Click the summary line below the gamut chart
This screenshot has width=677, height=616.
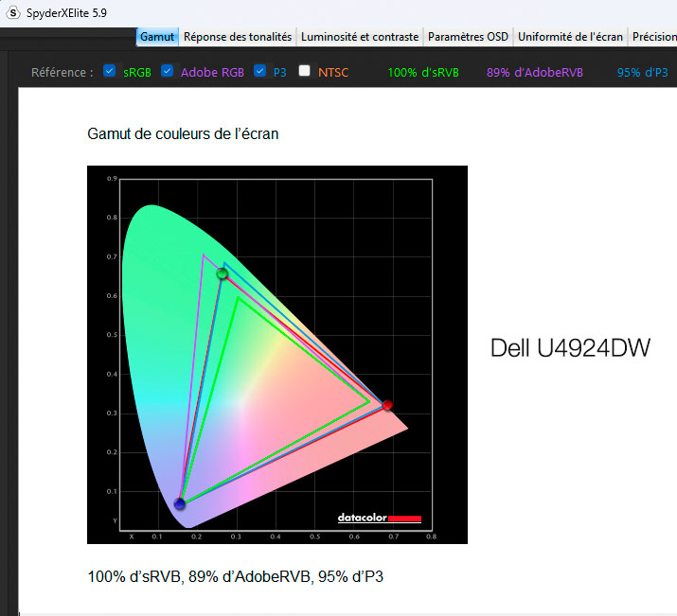tap(236, 577)
